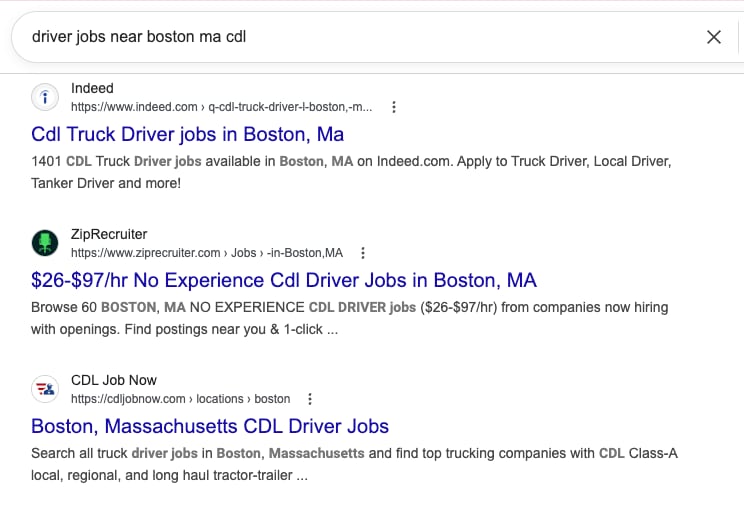Click the ziprecruiter.com URL breadcrumb

(x=206, y=253)
